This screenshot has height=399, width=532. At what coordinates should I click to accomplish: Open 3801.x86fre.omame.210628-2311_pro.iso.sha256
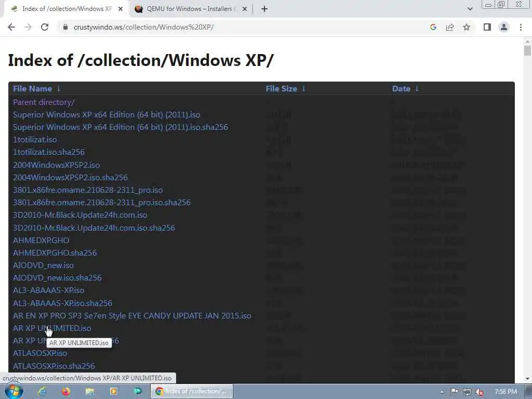pos(102,203)
